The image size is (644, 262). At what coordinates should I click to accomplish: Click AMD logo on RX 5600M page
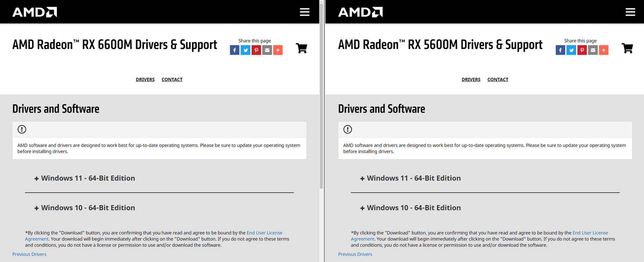tap(360, 12)
